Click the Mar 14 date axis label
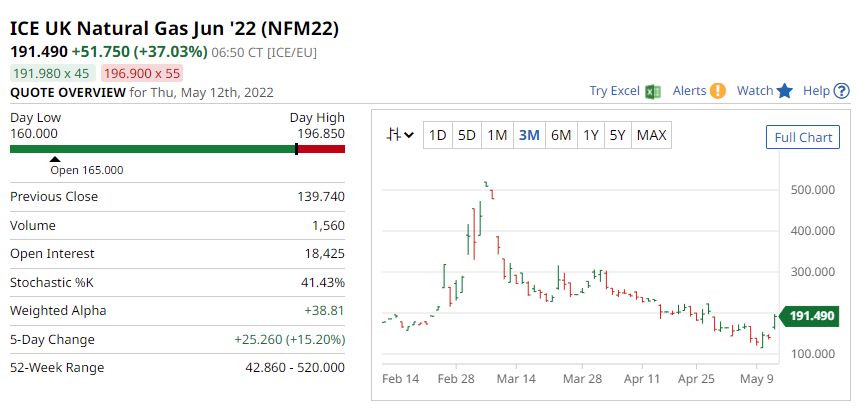 coord(516,379)
